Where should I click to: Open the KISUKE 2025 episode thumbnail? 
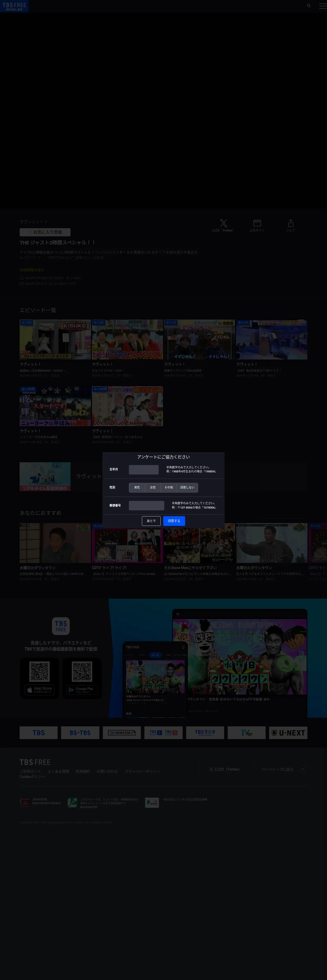[55, 339]
